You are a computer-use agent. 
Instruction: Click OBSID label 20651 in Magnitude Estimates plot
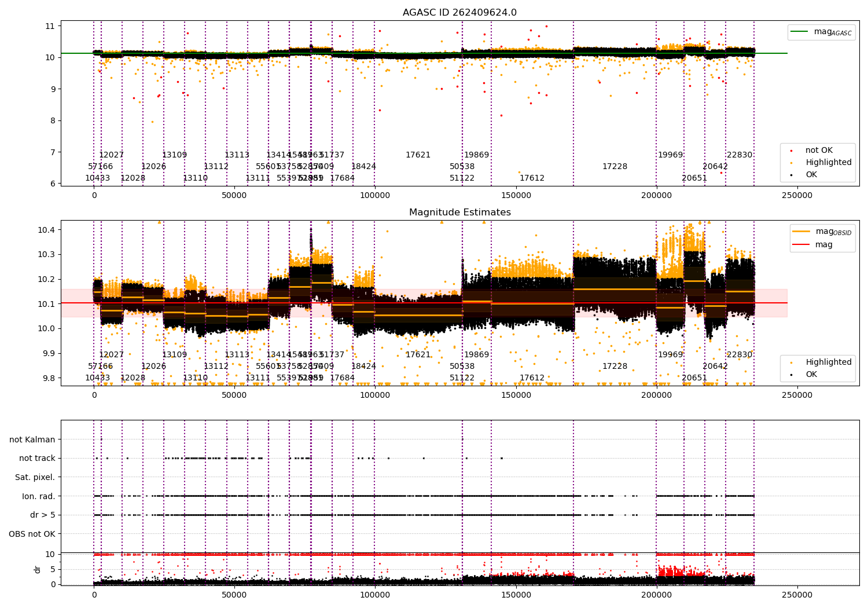(694, 378)
